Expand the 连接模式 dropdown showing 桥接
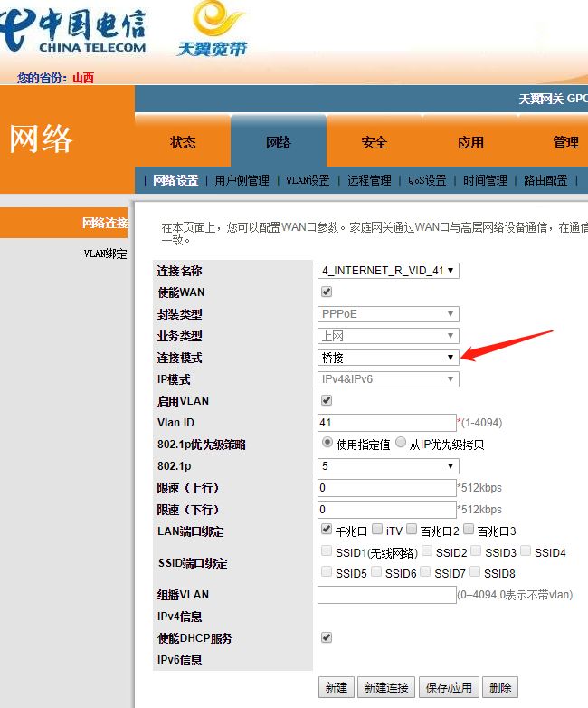The image size is (588, 708). tap(388, 358)
